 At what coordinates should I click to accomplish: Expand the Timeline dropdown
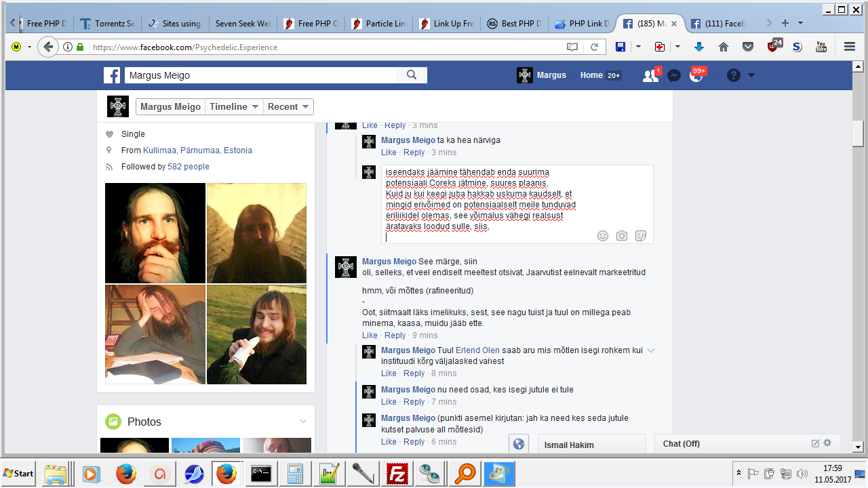(x=234, y=106)
